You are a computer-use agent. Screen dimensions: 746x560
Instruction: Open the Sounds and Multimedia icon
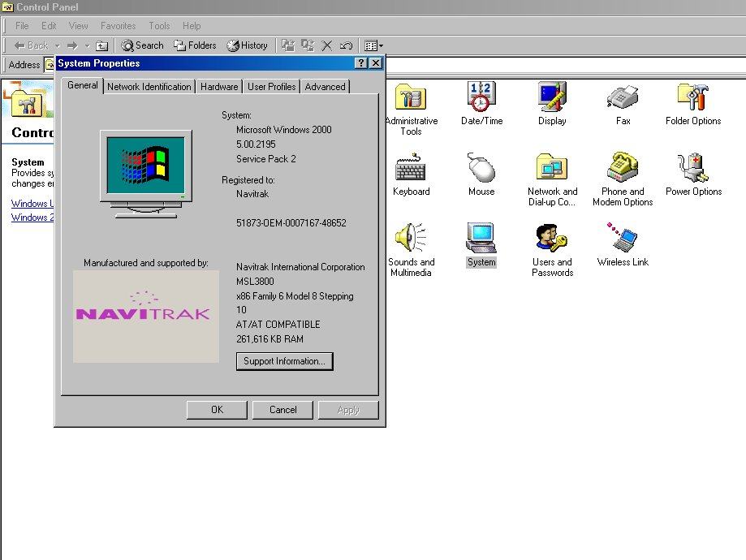pyautogui.click(x=411, y=239)
